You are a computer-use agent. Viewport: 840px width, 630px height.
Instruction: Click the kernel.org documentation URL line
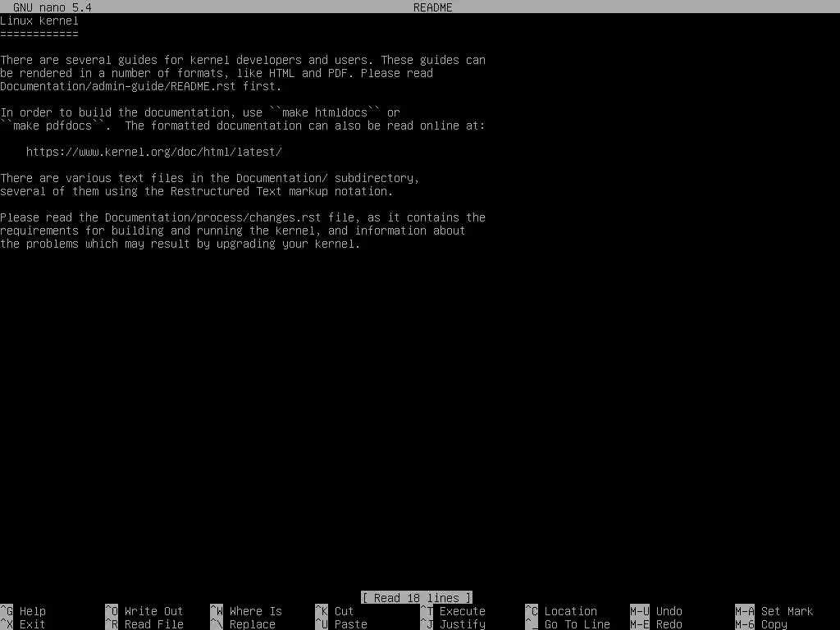[153, 152]
